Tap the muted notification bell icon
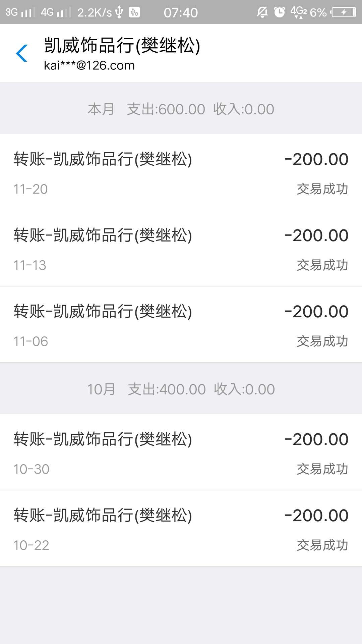The height and width of the screenshot is (644, 362). click(x=262, y=12)
